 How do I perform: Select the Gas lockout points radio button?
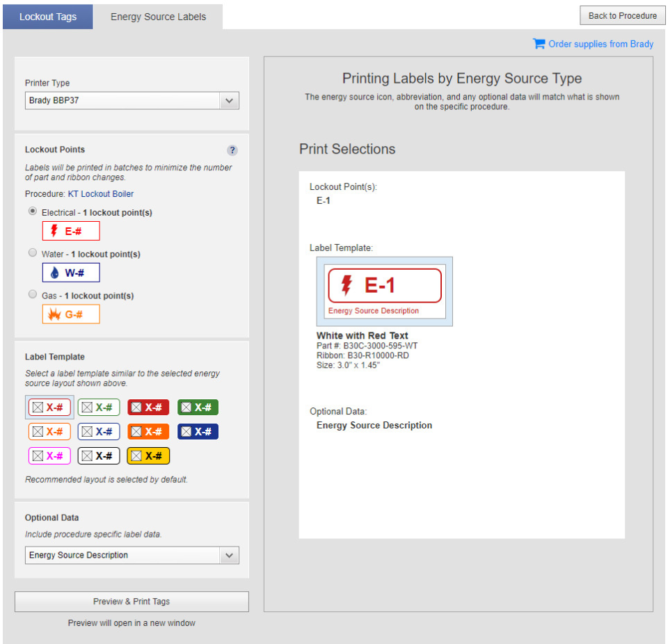coord(33,294)
